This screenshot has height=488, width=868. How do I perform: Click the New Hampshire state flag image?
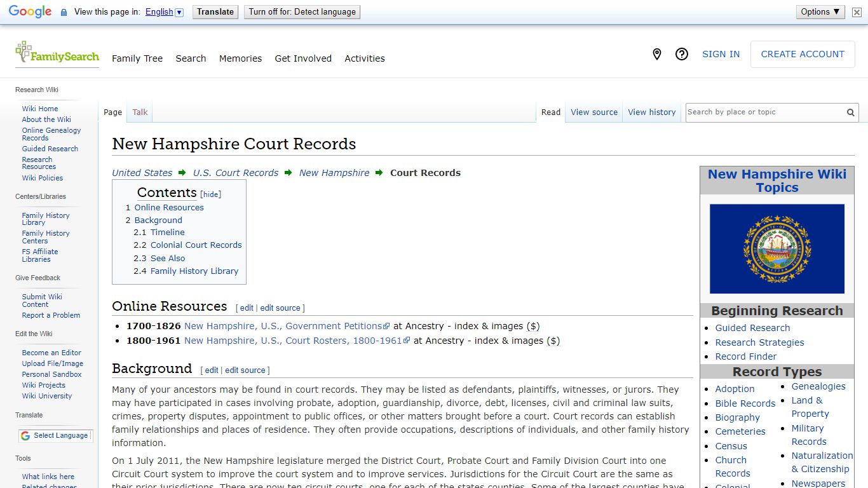point(777,248)
